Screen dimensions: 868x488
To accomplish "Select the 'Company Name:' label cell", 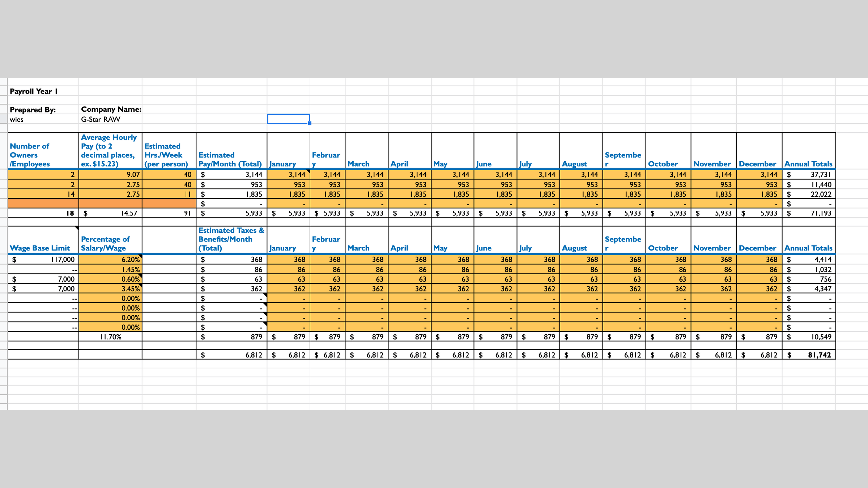I will 111,109.
